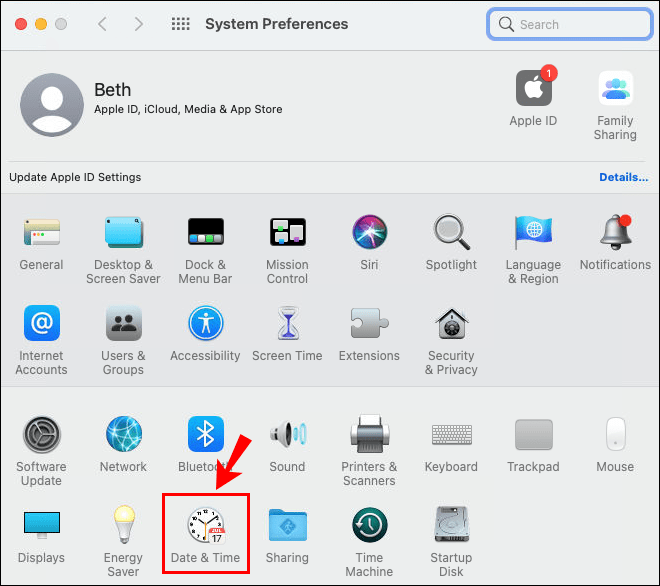Click the Search field
The width and height of the screenshot is (660, 586).
pyautogui.click(x=570, y=24)
